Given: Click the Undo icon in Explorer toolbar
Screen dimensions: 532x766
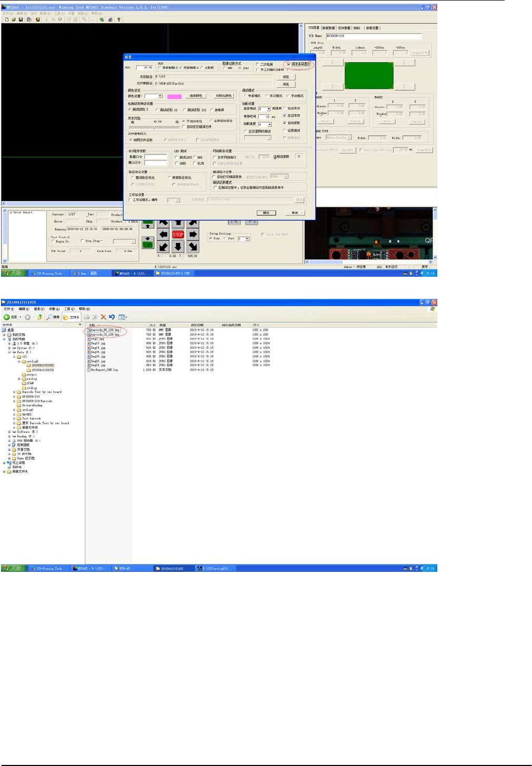Looking at the screenshot, I should tap(111, 317).
